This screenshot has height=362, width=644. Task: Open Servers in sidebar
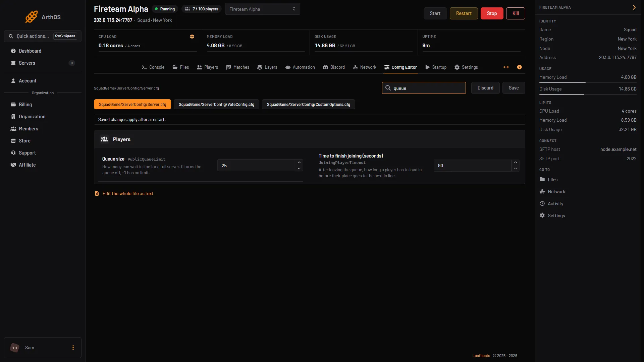[x=43, y=63]
